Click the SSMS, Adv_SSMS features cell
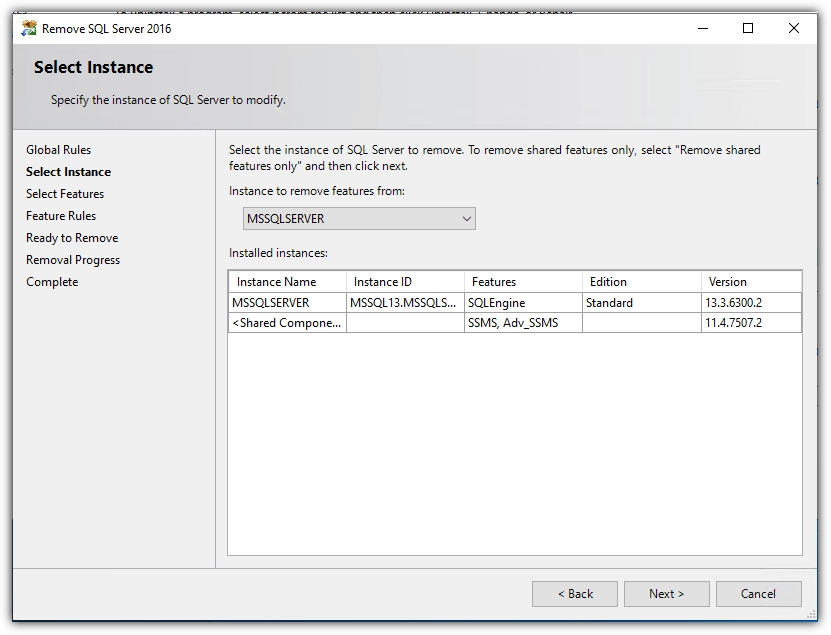The height and width of the screenshot is (635, 831). 524,323
